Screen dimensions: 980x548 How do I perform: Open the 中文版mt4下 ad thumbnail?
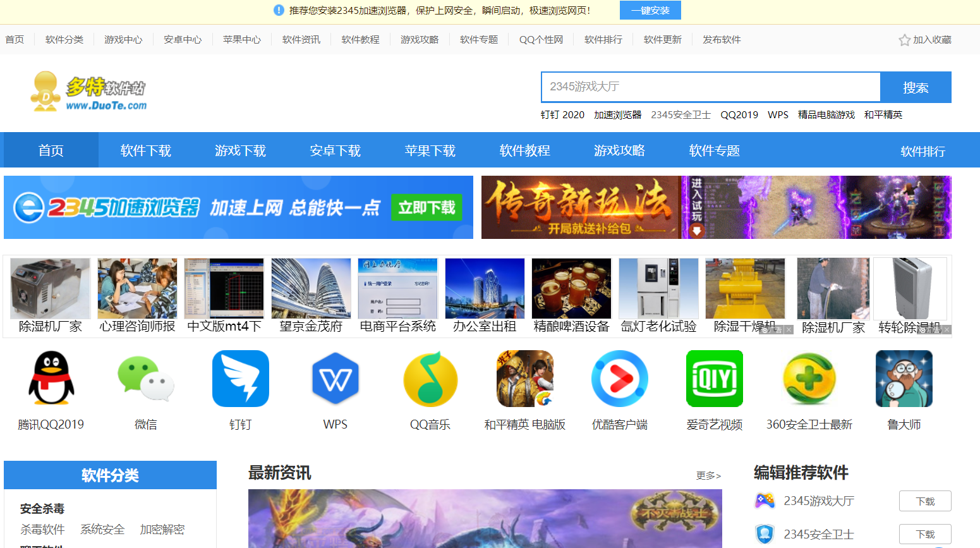(x=224, y=288)
